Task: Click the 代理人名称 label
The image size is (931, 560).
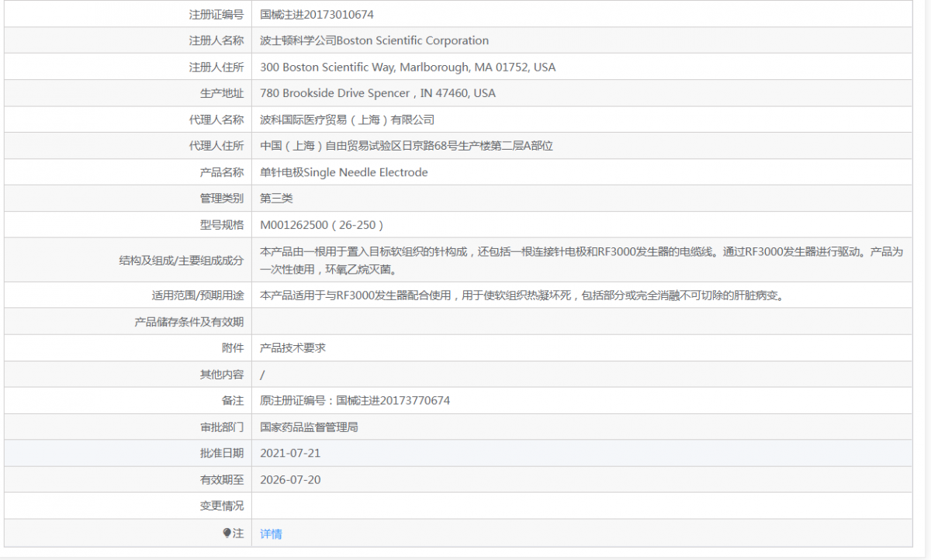Action: pyautogui.click(x=216, y=119)
